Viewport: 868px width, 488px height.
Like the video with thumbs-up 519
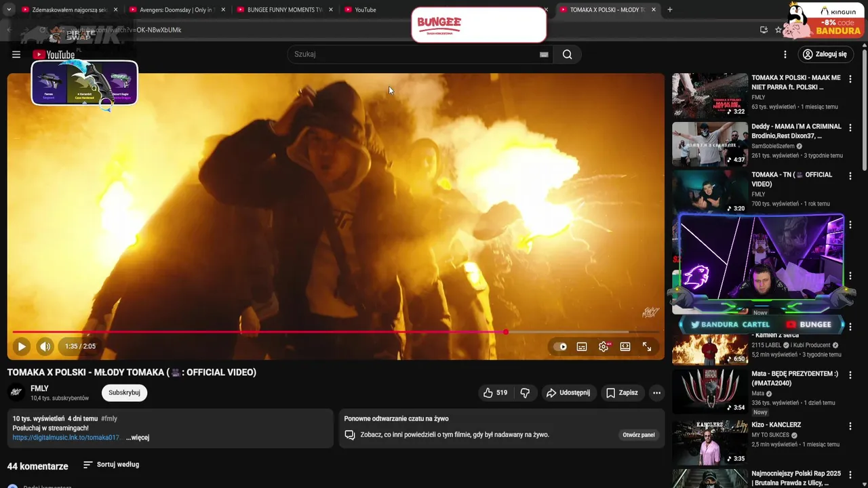(495, 392)
